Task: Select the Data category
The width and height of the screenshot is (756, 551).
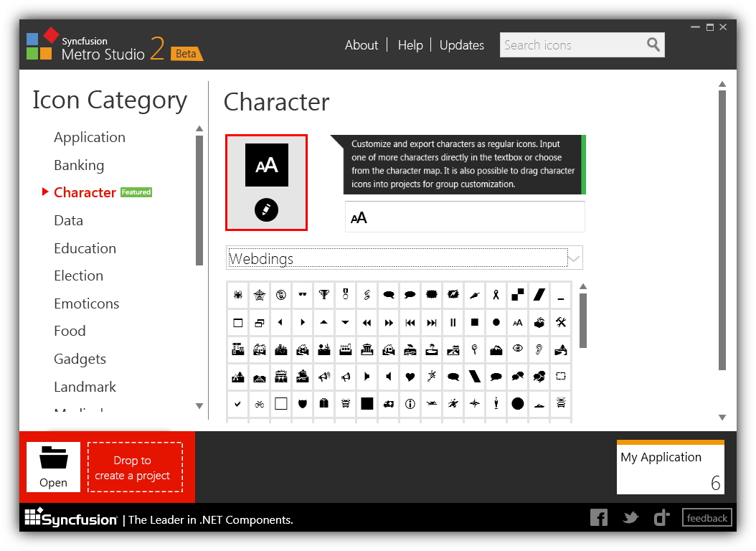Action: [68, 221]
